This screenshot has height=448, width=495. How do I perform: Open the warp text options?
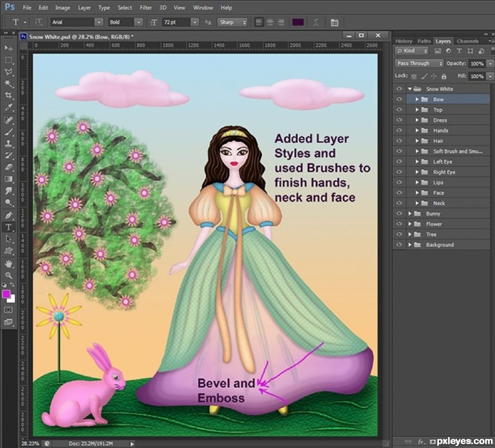click(x=315, y=22)
